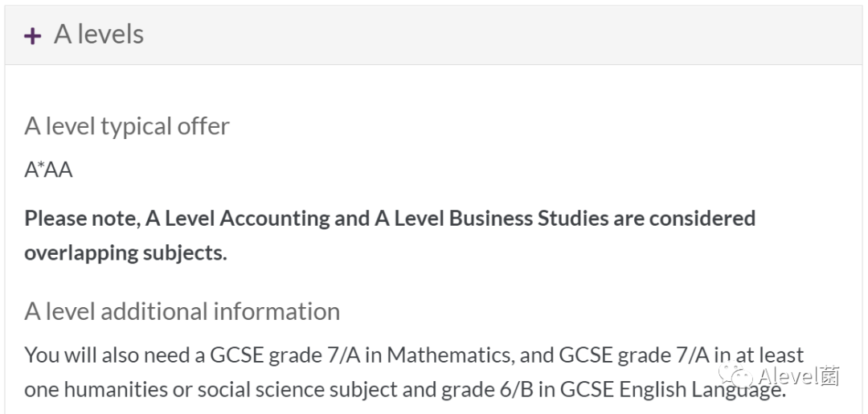Click the purple plus icon beside A levels
This screenshot has height=414, width=868.
(33, 36)
